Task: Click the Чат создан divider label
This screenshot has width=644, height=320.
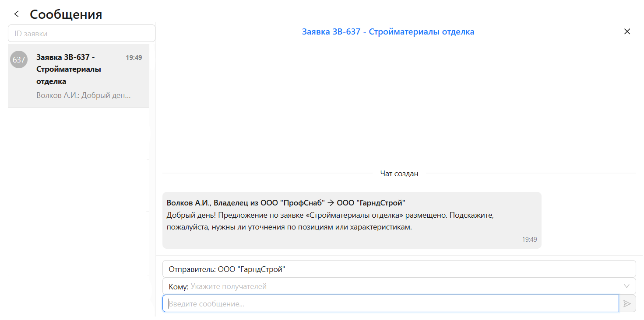Action: (x=399, y=173)
